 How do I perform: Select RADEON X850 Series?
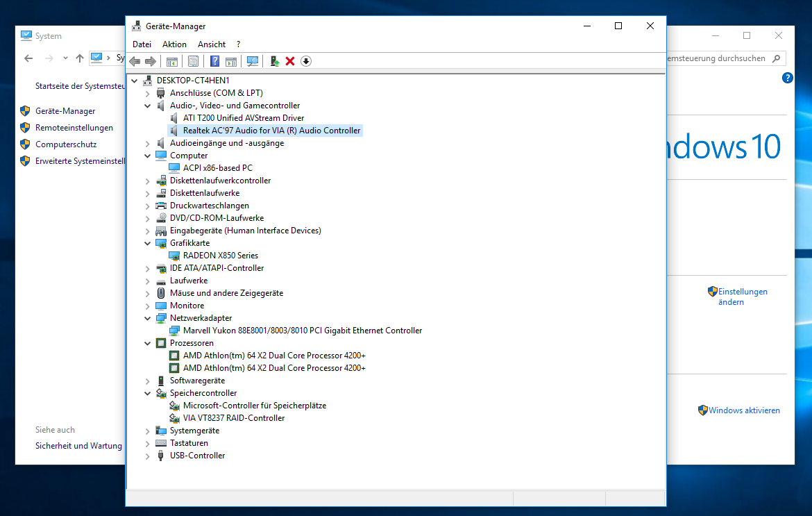[220, 256]
